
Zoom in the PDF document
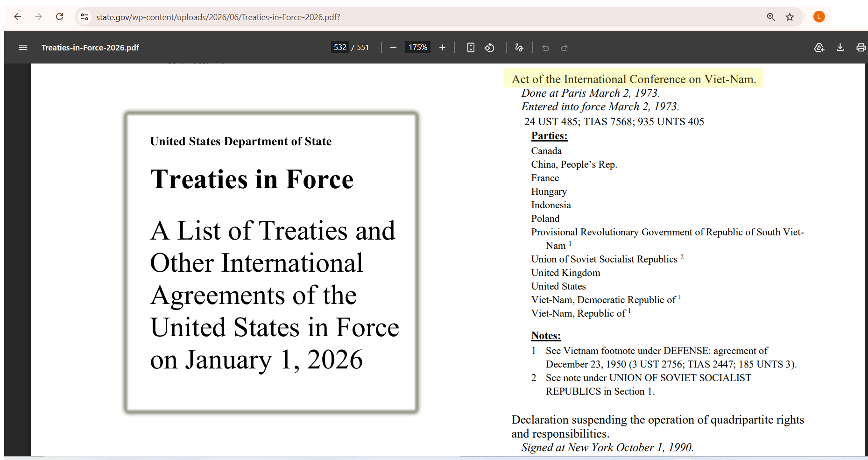coord(442,48)
